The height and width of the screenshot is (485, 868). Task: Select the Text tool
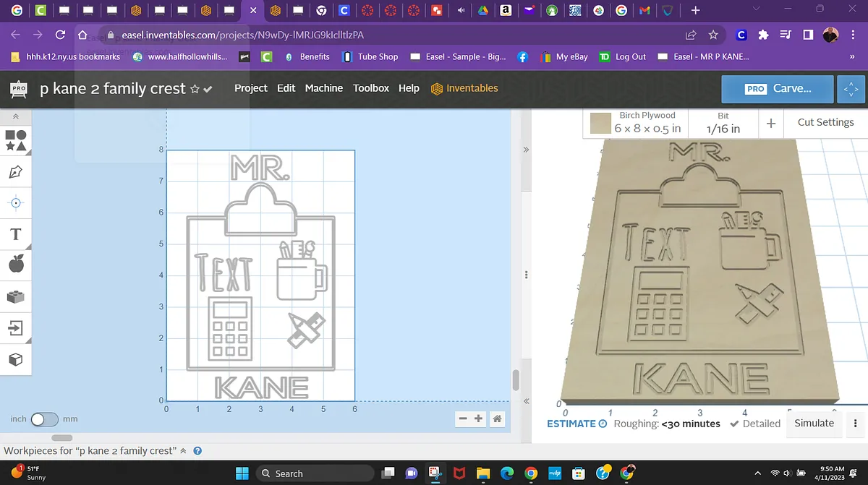(x=16, y=234)
